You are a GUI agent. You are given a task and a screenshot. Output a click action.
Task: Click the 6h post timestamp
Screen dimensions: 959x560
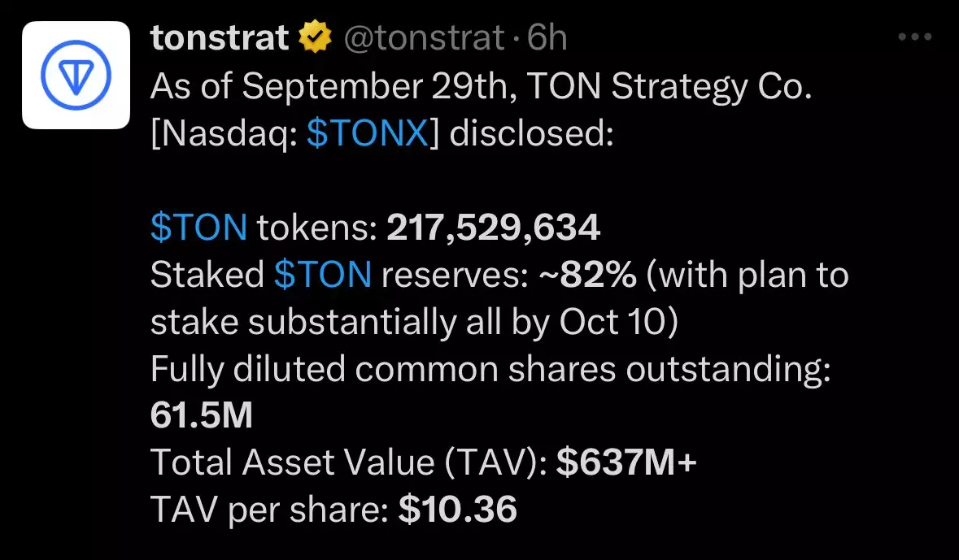(x=547, y=39)
